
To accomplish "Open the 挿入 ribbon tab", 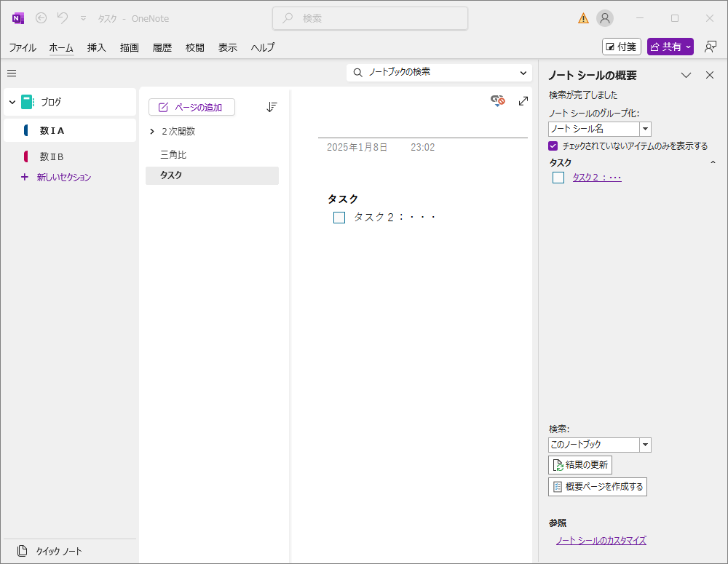I will point(97,47).
